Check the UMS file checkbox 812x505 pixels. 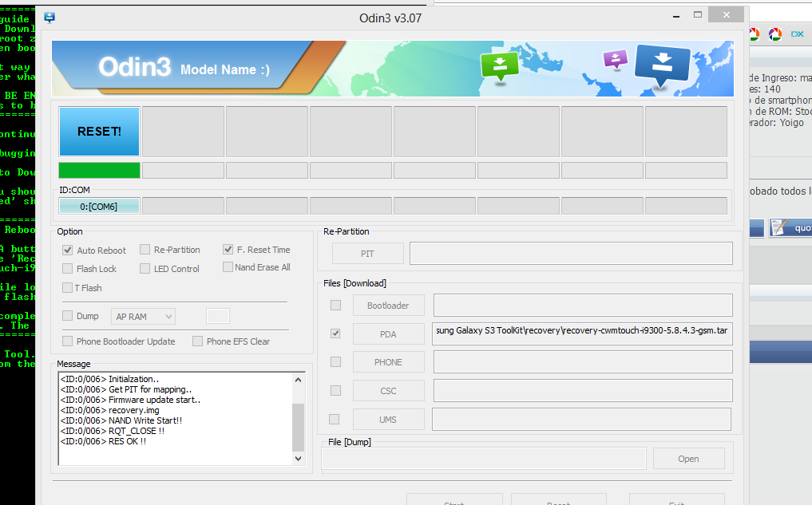click(x=335, y=419)
